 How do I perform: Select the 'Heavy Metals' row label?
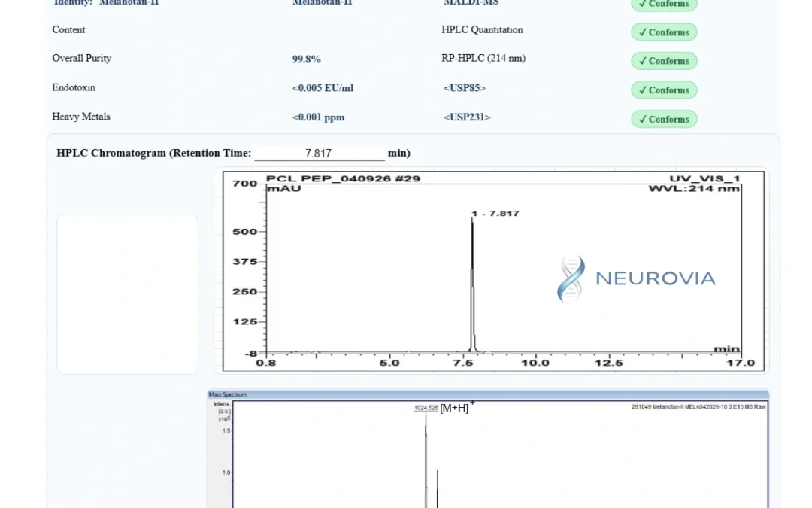[x=80, y=117]
